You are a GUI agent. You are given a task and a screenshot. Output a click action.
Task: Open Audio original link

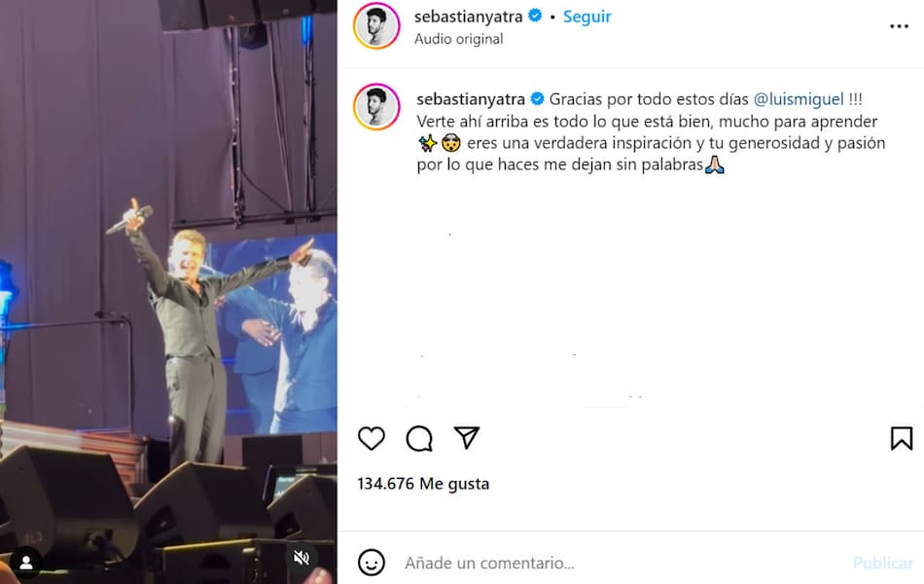click(x=458, y=39)
